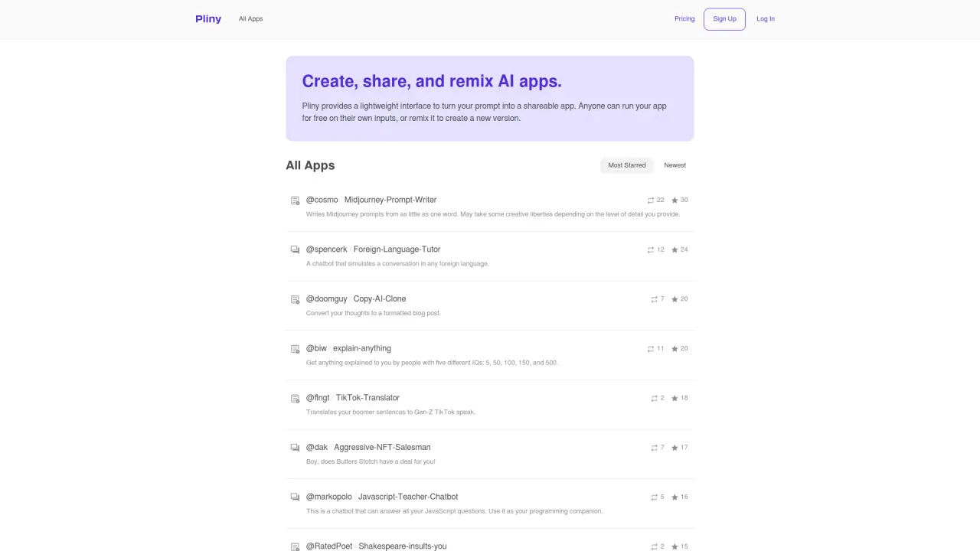Click the star icon for TikTok-Translator
This screenshot has height=551, width=980.
[x=675, y=398]
